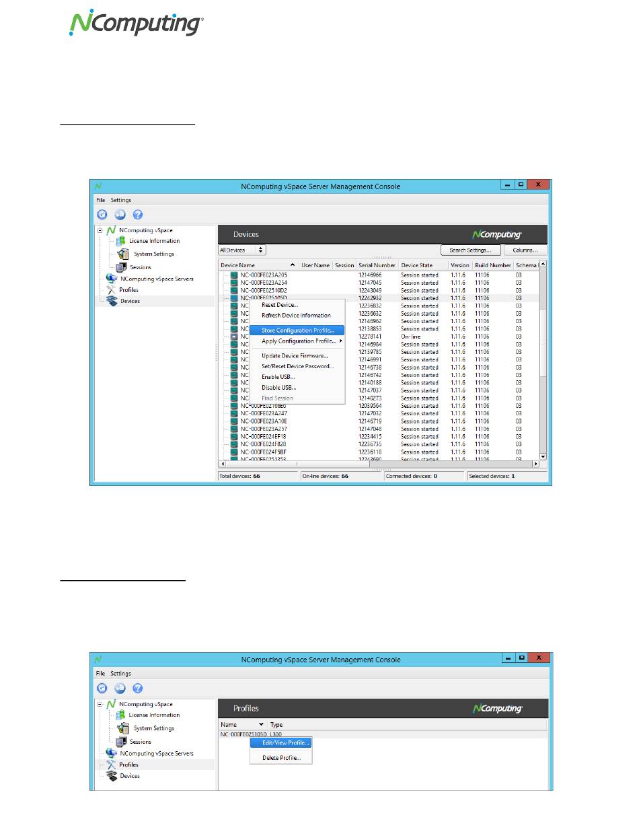Click the device icon beside NC-000FE023A205
The height and width of the screenshot is (840, 639).
[235, 275]
